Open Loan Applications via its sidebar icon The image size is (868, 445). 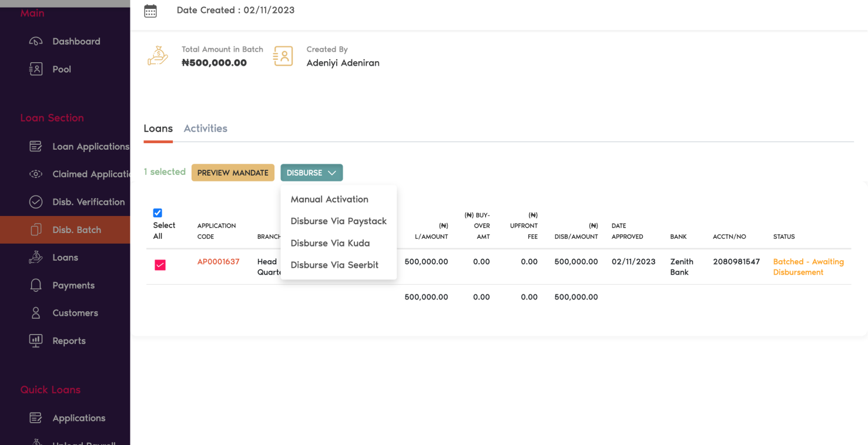click(x=36, y=146)
